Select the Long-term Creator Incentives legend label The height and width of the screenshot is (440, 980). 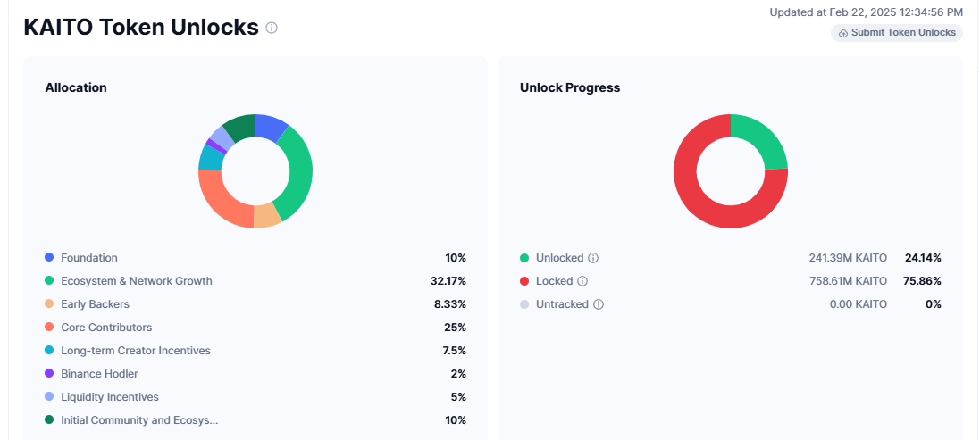pyautogui.click(x=136, y=351)
